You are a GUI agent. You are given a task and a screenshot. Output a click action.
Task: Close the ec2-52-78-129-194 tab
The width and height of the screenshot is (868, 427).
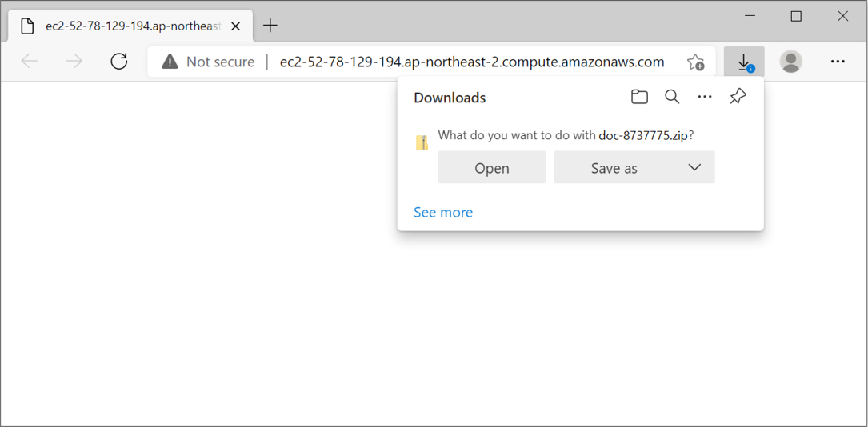tap(235, 26)
